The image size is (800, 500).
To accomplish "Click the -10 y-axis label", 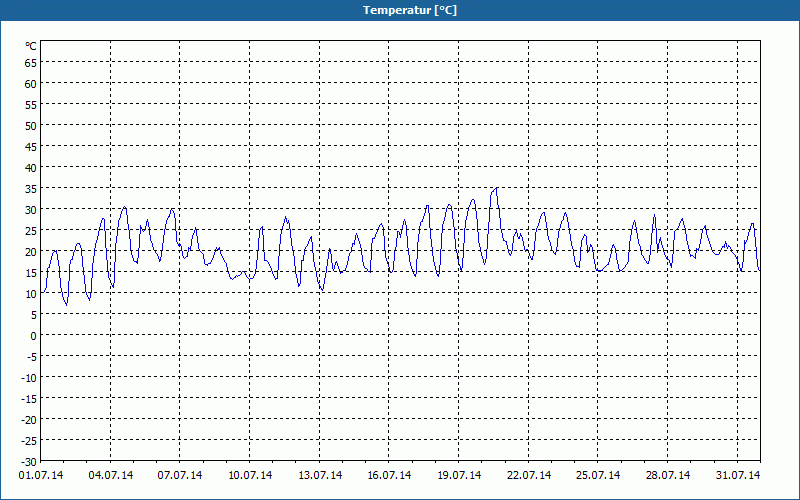I will tap(29, 378).
